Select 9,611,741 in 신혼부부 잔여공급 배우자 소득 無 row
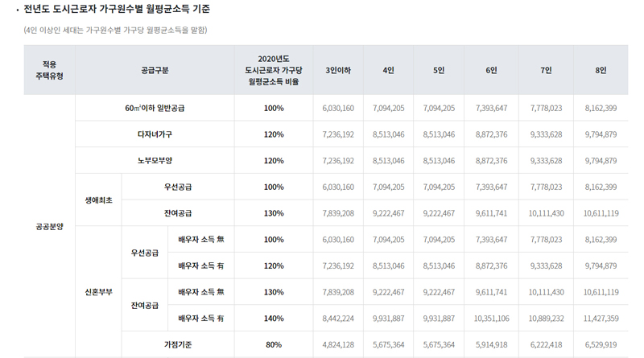The height and width of the screenshot is (358, 644). (x=491, y=292)
